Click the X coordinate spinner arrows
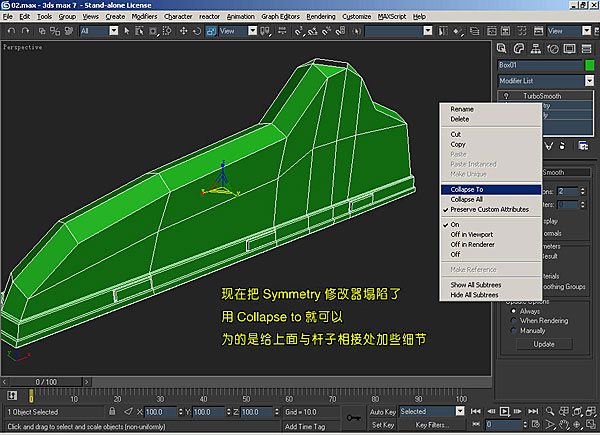 (180, 412)
